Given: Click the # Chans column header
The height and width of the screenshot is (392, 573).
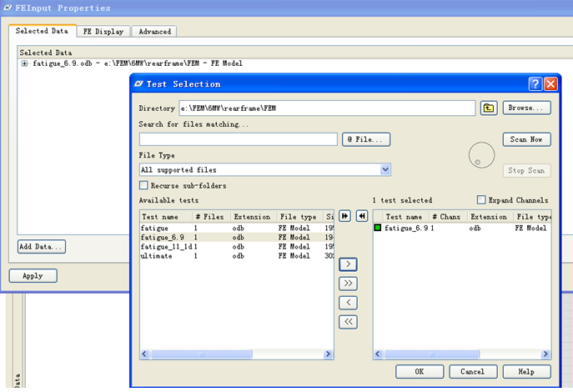Looking at the screenshot, I should click(x=449, y=217).
